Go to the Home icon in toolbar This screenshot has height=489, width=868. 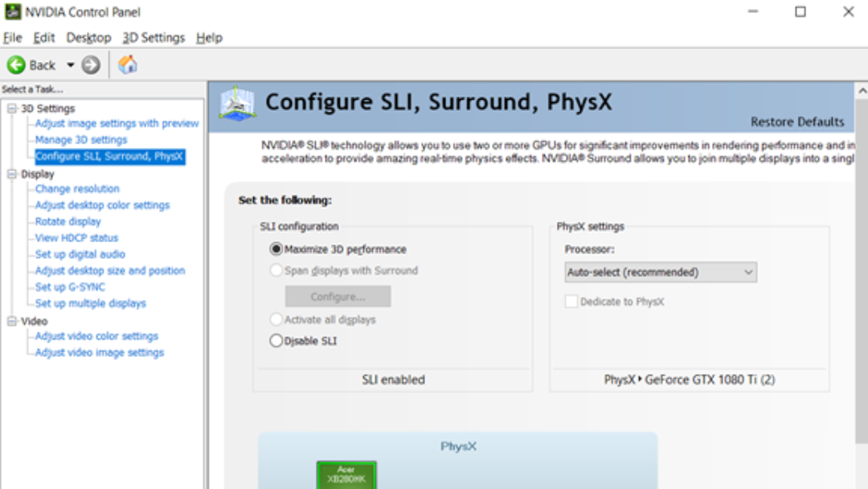127,65
